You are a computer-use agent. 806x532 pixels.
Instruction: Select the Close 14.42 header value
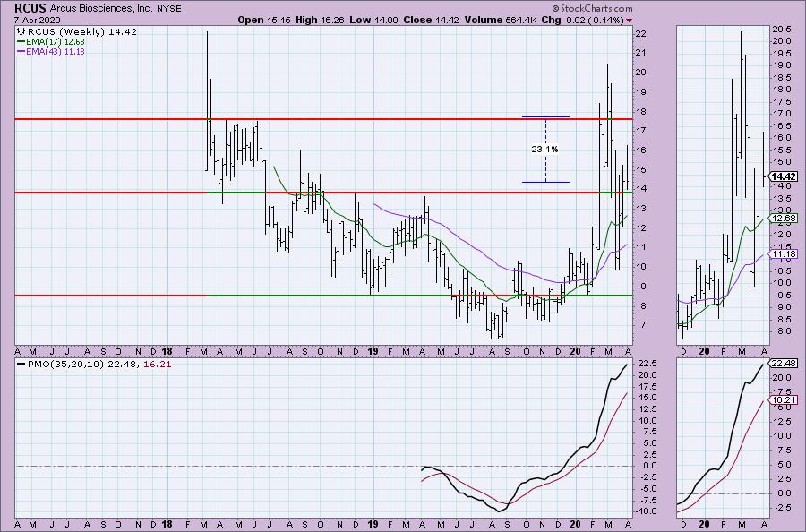tap(432, 20)
